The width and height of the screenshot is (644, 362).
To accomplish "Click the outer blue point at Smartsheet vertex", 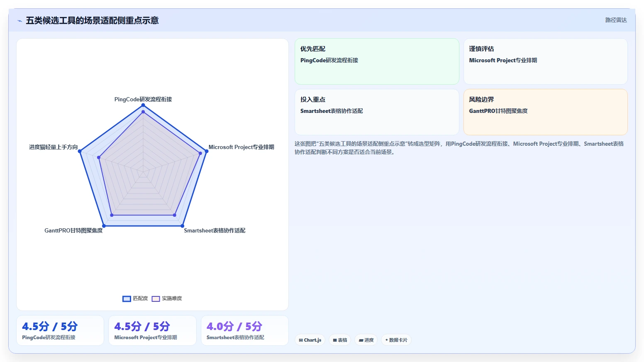I will (182, 226).
